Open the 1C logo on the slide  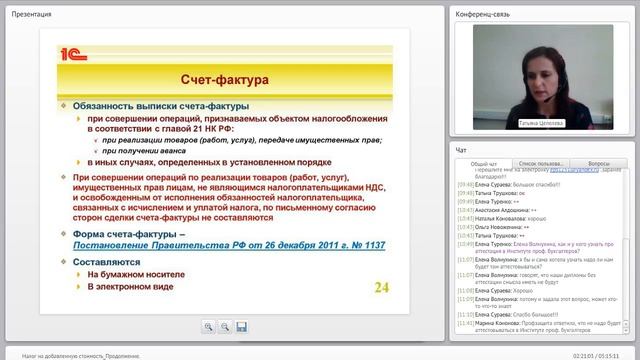point(74,54)
